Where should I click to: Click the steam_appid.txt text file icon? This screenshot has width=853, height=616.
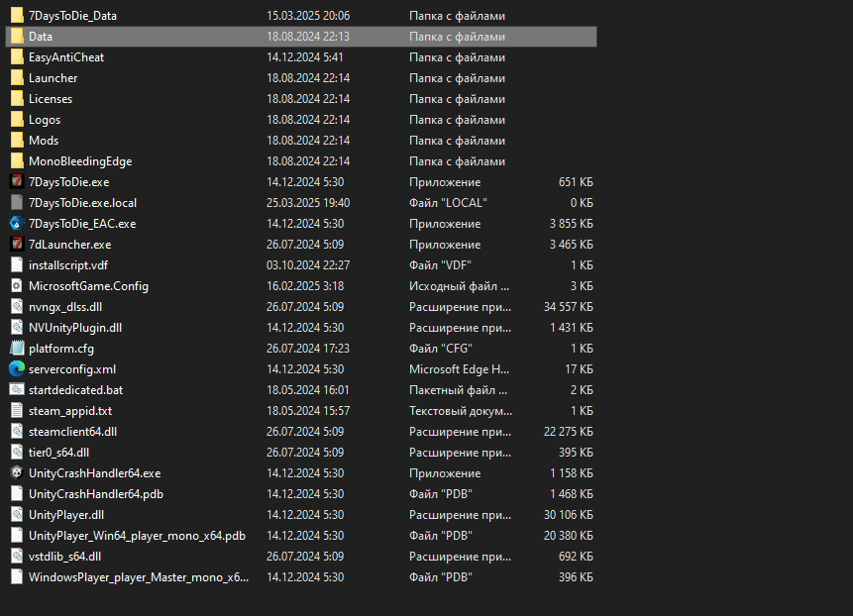pyautogui.click(x=17, y=411)
